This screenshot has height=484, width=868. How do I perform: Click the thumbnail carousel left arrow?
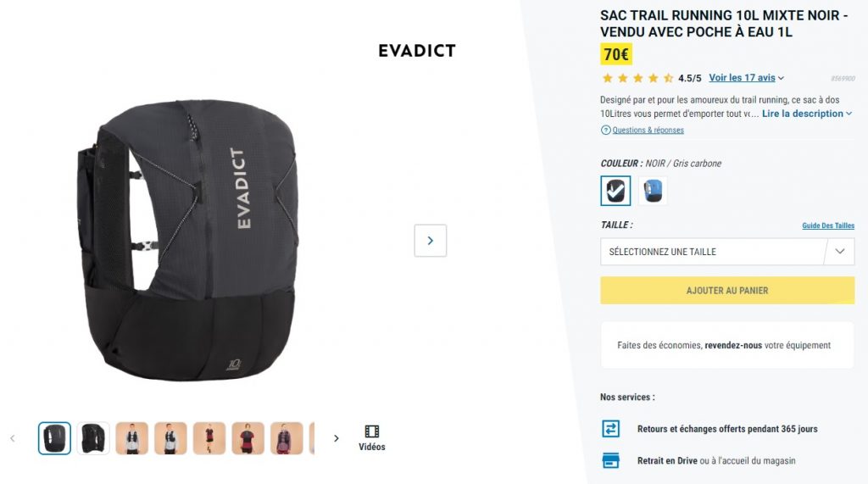(12, 438)
